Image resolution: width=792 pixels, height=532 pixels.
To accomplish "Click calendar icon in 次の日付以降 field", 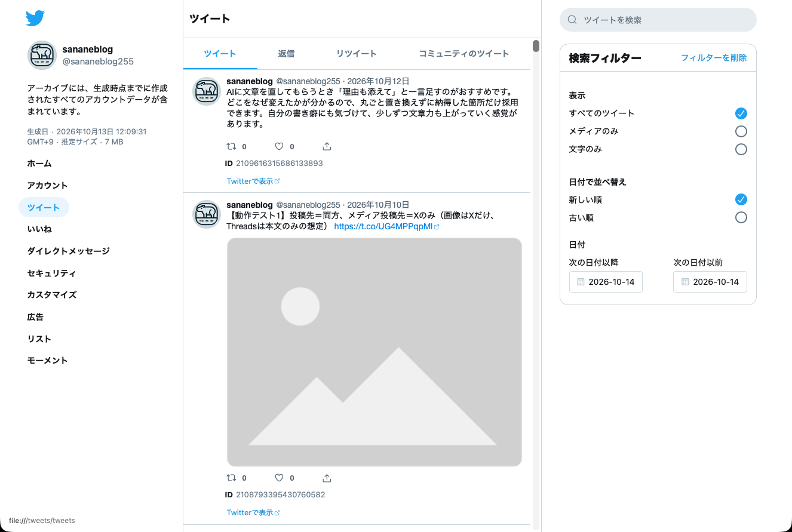I will coord(581,282).
